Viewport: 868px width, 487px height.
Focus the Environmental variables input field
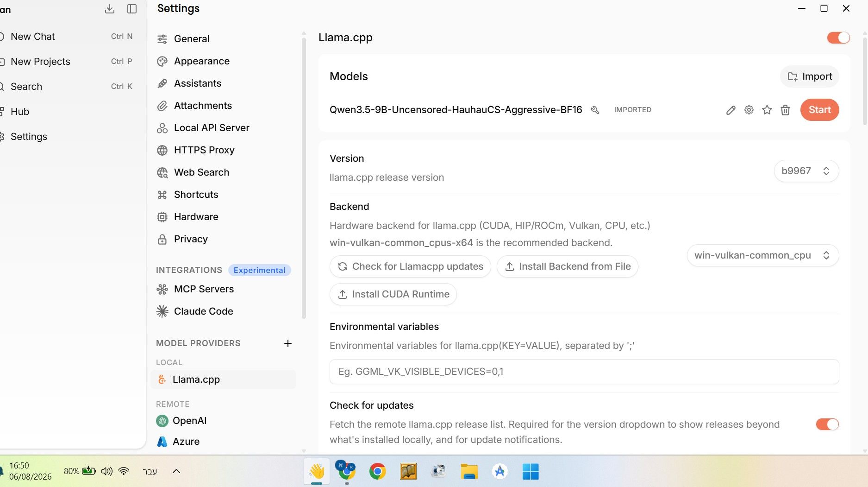tap(584, 372)
